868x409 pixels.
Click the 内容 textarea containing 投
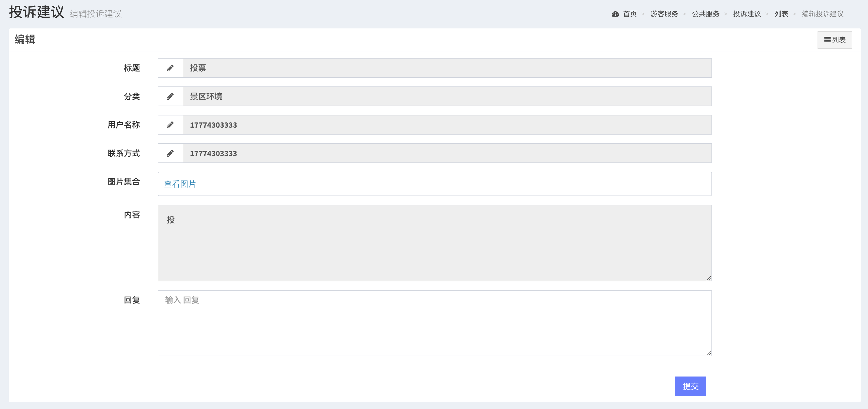[435, 243]
